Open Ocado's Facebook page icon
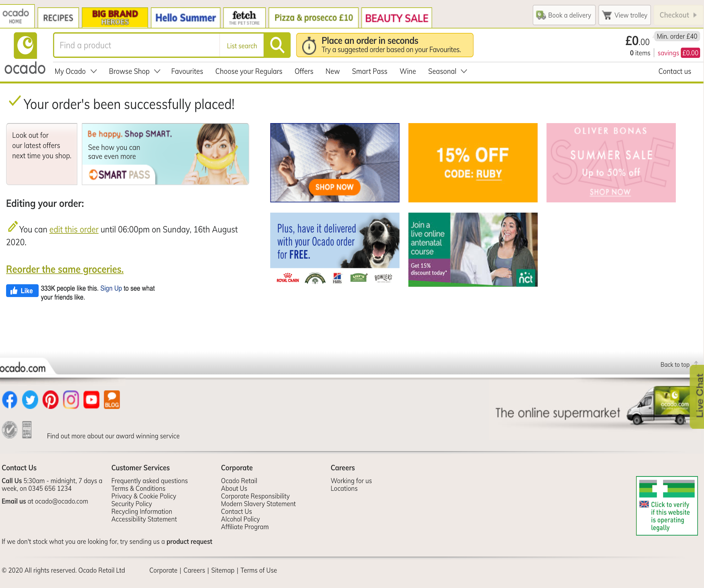The height and width of the screenshot is (588, 704). (x=9, y=399)
